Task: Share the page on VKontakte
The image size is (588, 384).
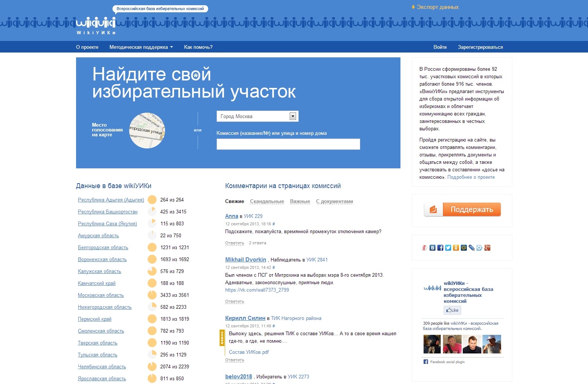Action: click(433, 248)
